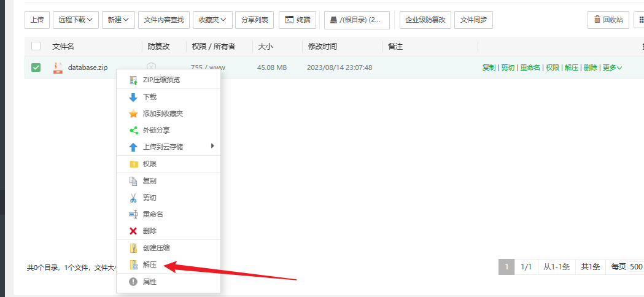Expand the 更多 dropdown in file row
This screenshot has width=644, height=297.
[612, 67]
